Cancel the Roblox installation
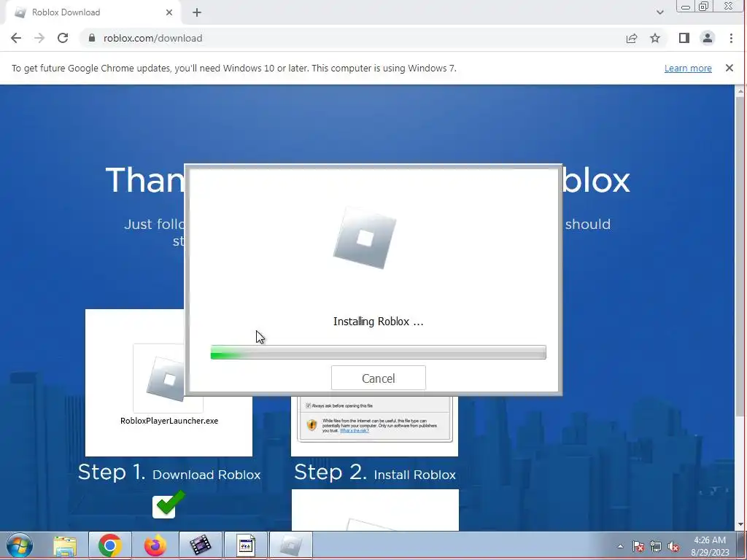 point(379,378)
